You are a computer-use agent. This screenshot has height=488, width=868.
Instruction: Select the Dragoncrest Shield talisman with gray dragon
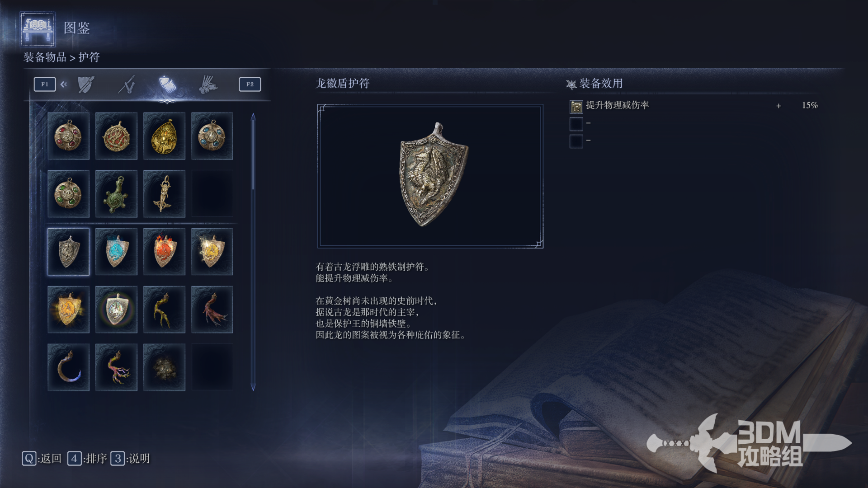pos(68,252)
